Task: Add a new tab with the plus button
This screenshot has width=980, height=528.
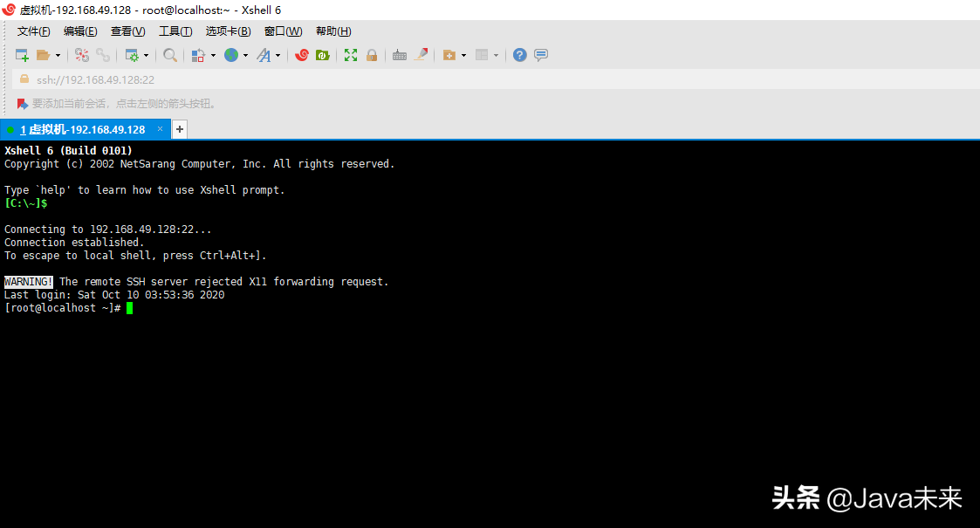Action: pos(180,129)
